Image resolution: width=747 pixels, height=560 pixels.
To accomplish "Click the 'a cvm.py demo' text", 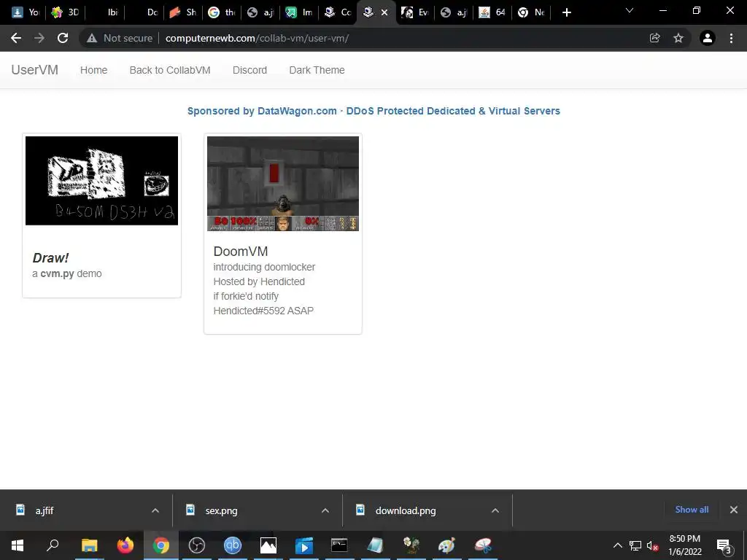I will [67, 274].
